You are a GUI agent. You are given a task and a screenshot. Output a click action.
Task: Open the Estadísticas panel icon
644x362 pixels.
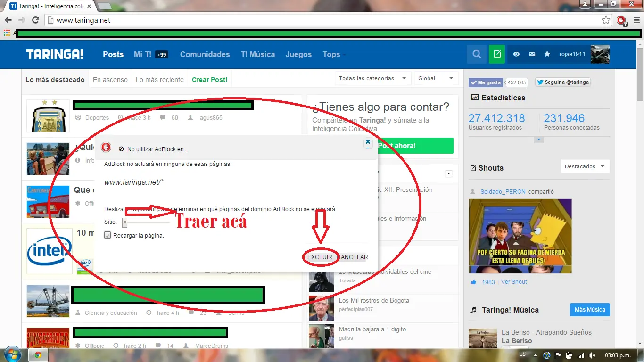point(474,98)
